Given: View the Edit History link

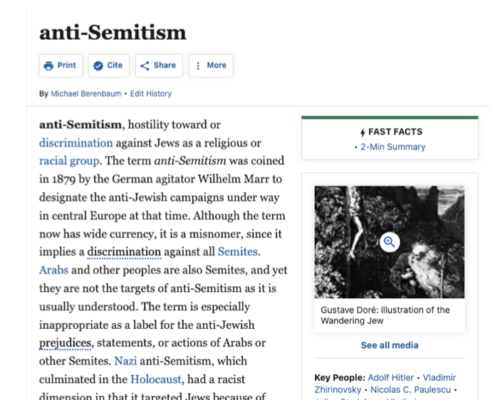Looking at the screenshot, I should [151, 94].
